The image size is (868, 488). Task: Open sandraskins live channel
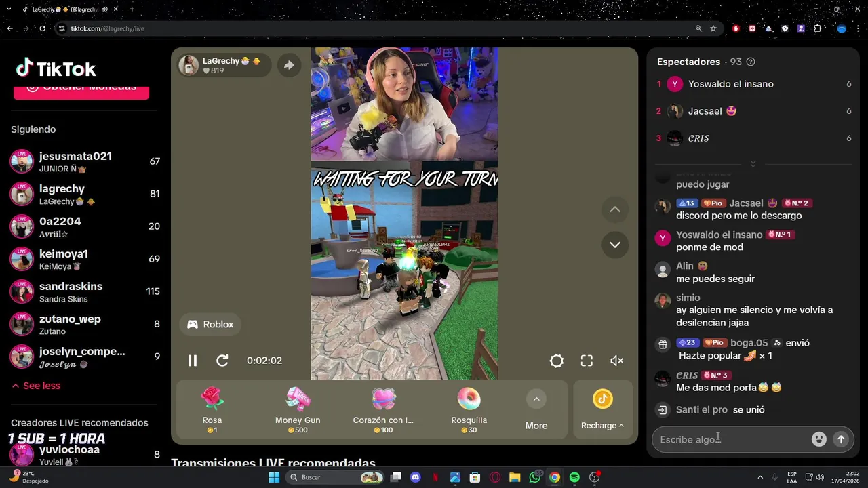(x=84, y=291)
